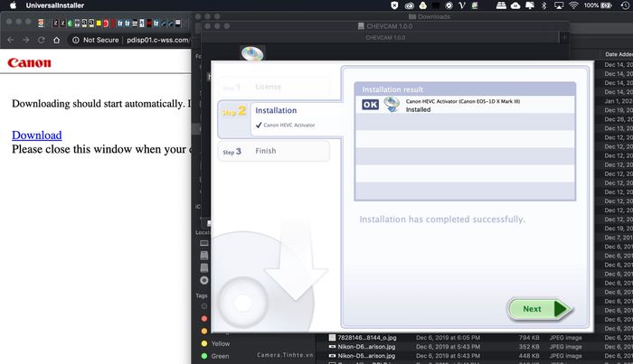Click the pdisp01.c-wss.com address field
The image size is (633, 364).
(157, 40)
